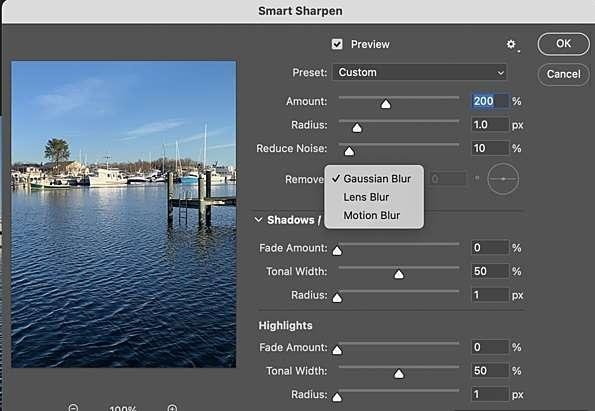Choose Motion Blur in the Remove menu
This screenshot has height=411, width=595.
374,215
